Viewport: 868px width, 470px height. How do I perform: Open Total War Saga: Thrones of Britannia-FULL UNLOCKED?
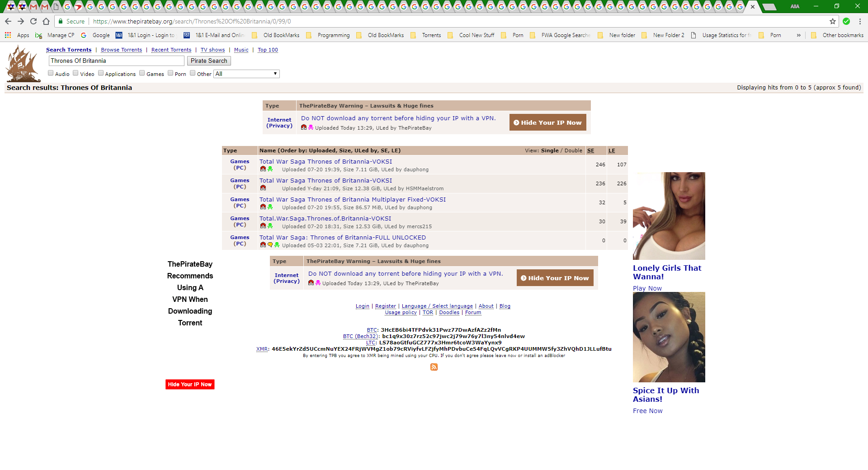(342, 237)
